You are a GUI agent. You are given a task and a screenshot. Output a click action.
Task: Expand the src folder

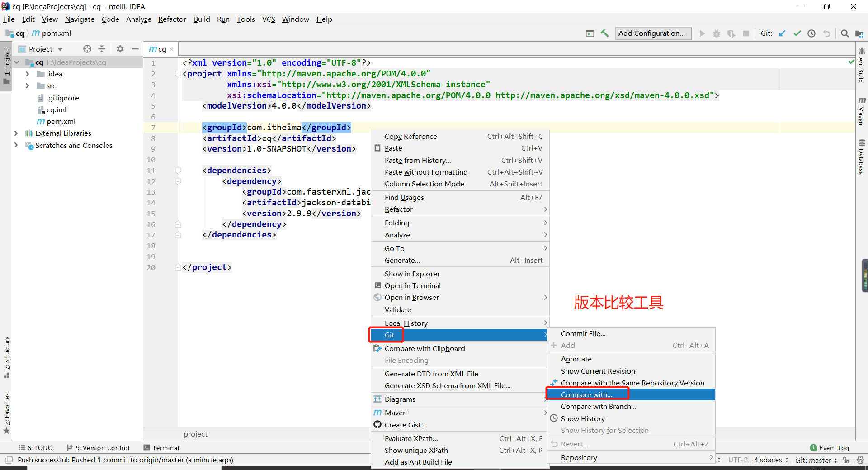[27, 85]
